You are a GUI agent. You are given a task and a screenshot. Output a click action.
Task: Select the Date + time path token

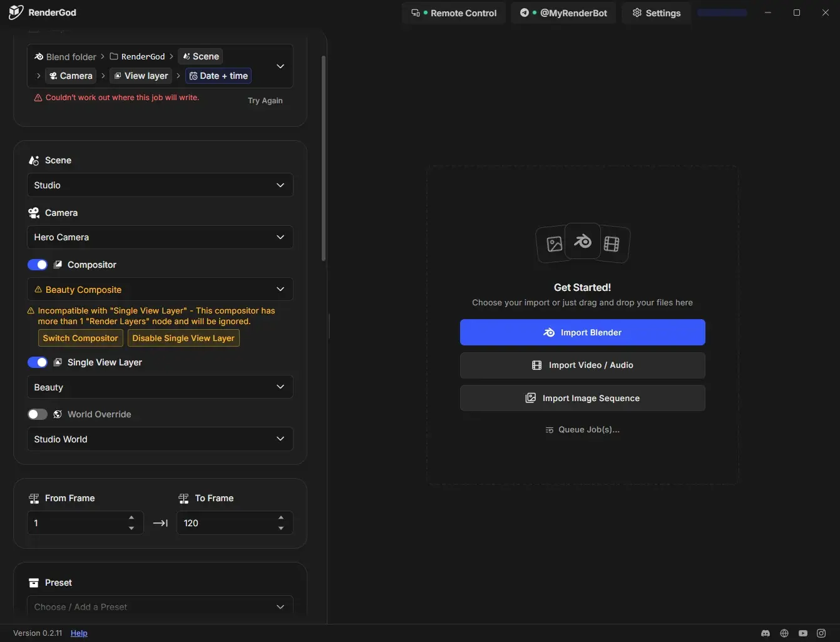click(x=218, y=76)
